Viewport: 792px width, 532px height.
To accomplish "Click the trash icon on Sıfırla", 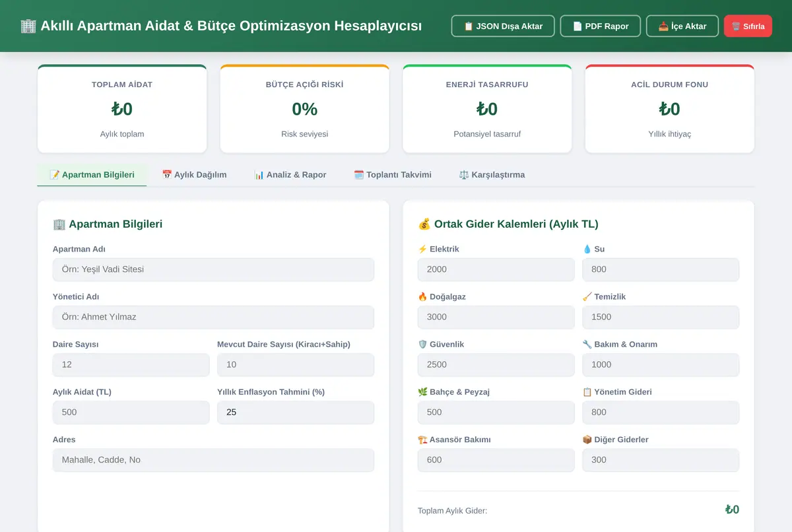I will pos(736,26).
